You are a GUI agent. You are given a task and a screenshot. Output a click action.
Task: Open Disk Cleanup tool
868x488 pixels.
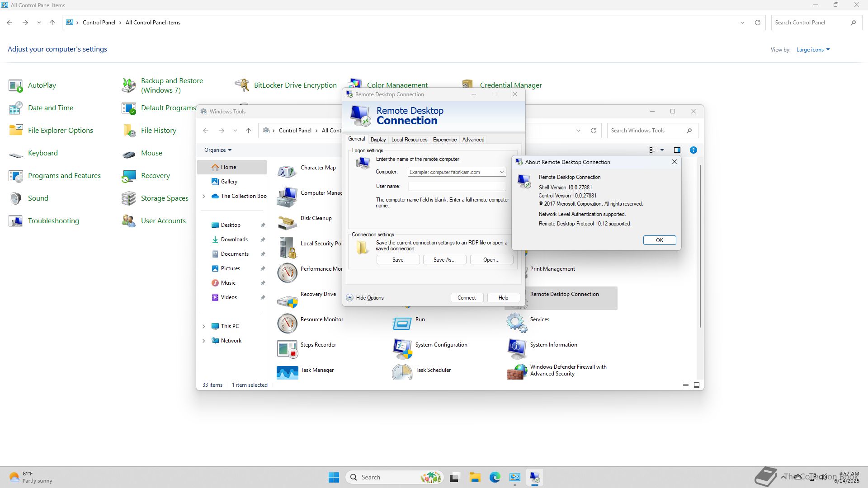288,222
